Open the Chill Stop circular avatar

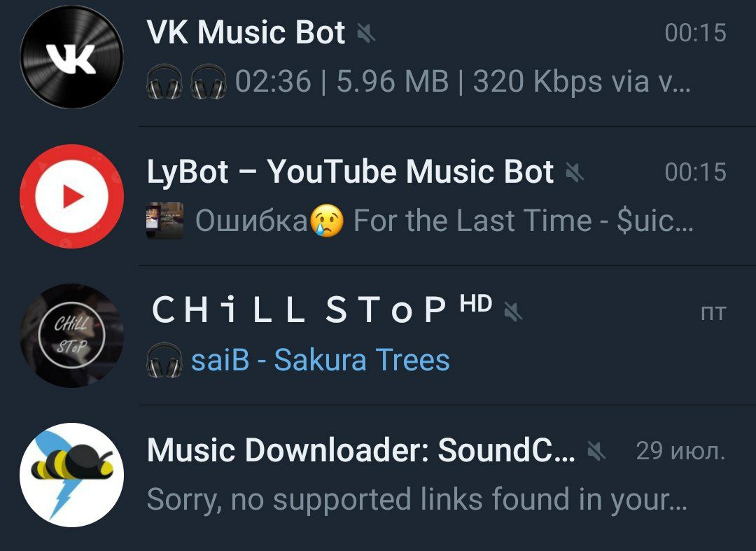click(x=71, y=335)
